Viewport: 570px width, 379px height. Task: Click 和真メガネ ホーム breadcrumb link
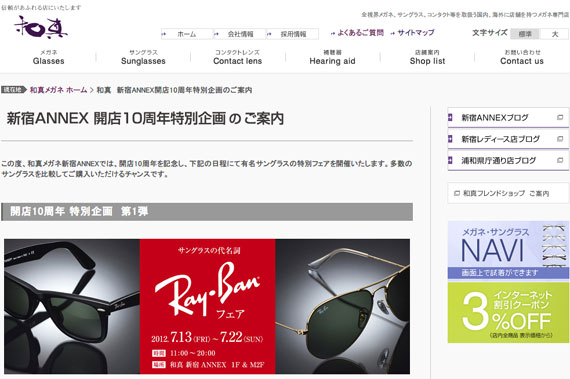click(59, 90)
